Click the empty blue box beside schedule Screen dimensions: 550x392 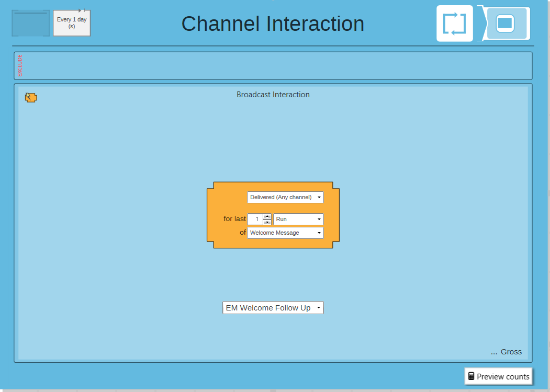30,23
